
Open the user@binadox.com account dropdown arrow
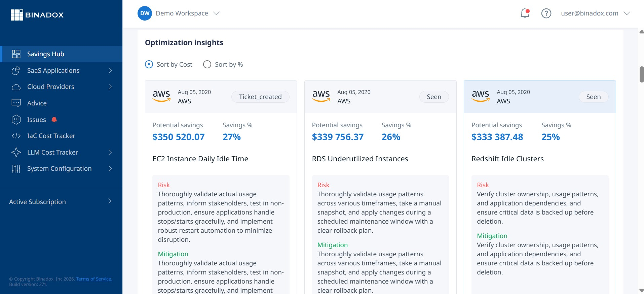point(627,13)
